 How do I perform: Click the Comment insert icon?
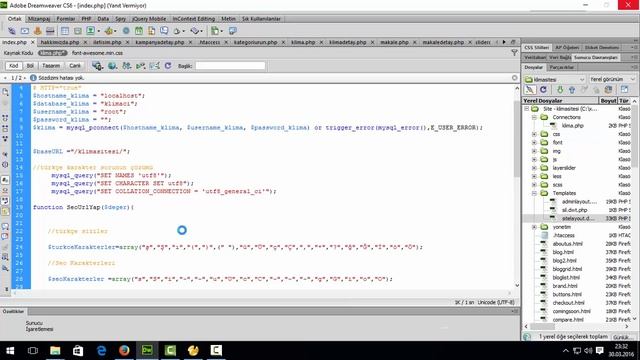click(x=164, y=31)
